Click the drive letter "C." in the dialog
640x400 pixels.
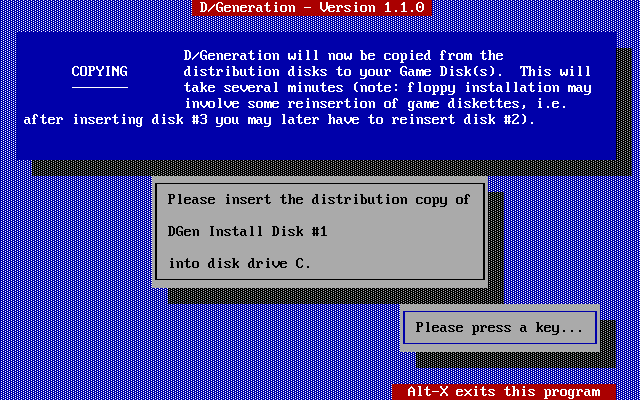coord(303,263)
